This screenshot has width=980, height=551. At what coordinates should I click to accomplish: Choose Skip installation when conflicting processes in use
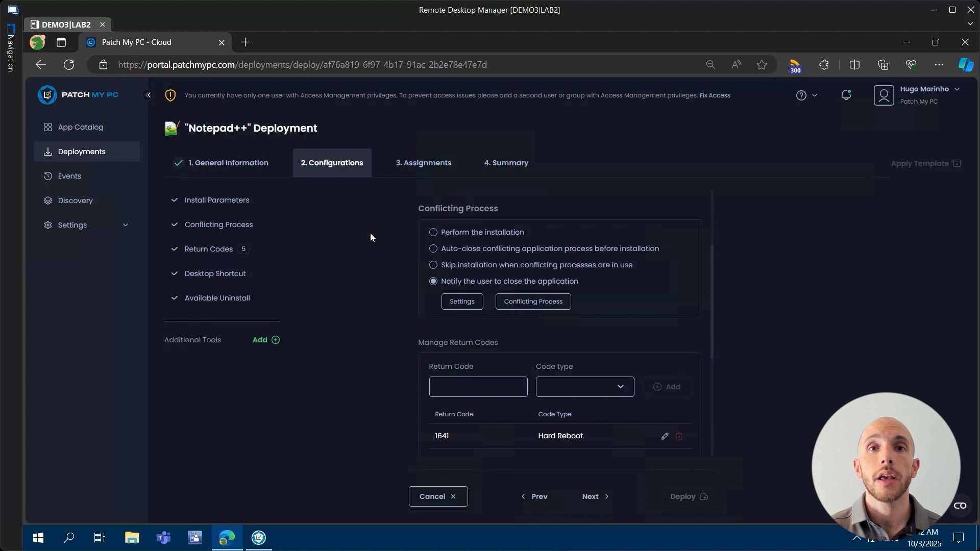click(x=433, y=265)
